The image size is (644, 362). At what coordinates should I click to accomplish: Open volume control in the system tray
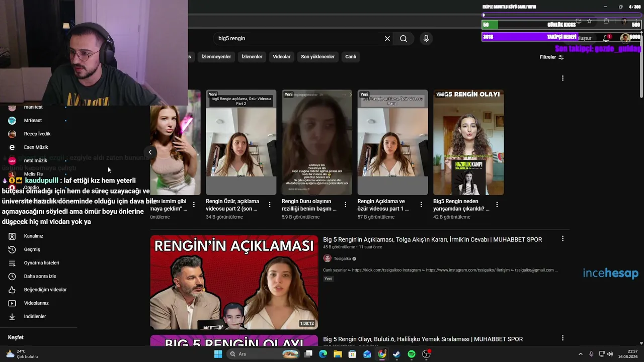(610, 354)
